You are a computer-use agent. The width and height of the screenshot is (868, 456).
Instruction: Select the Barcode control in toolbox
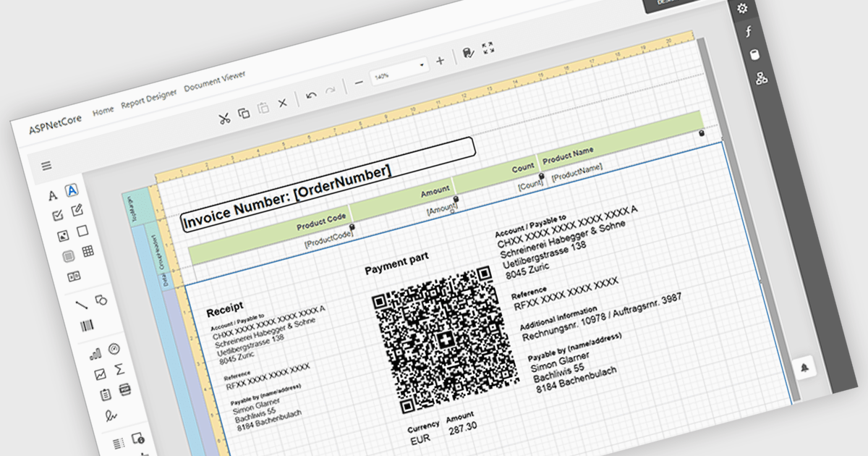(87, 326)
